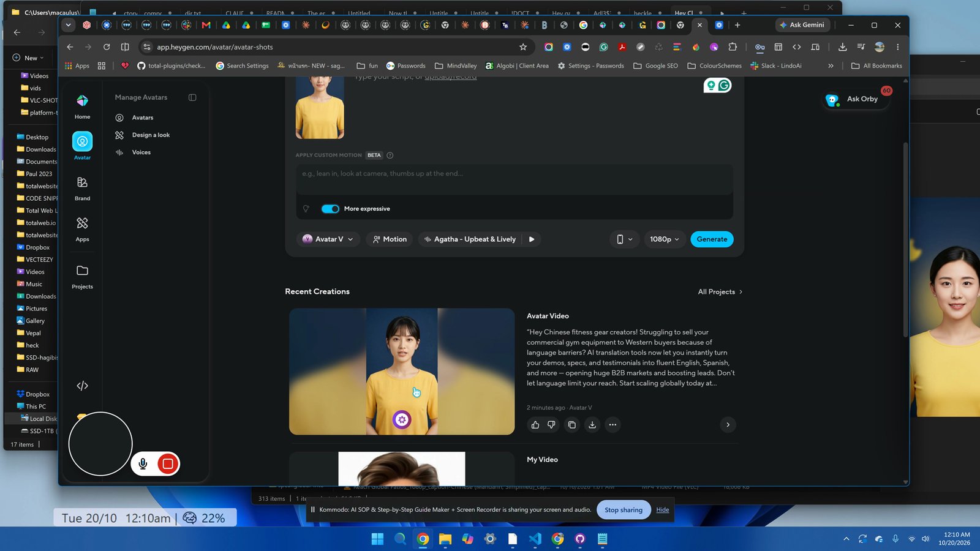This screenshot has height=551, width=980.
Task: Open more options for Avatar Video
Action: pyautogui.click(x=612, y=425)
